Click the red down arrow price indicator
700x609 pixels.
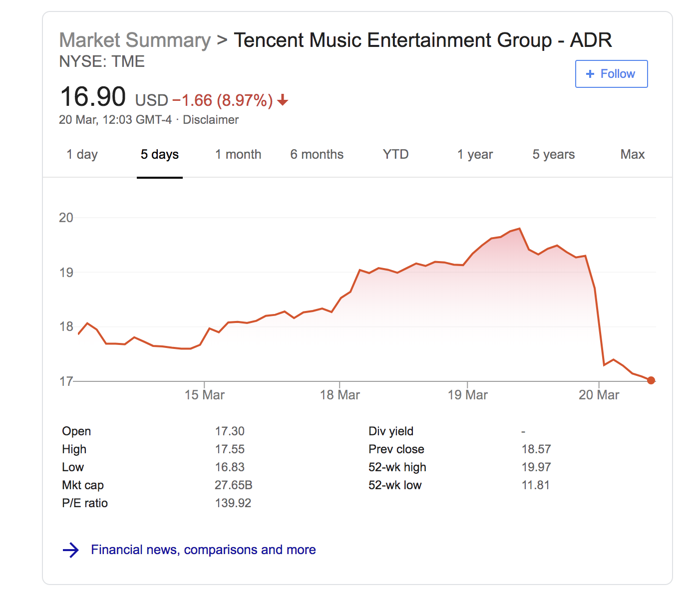coord(283,100)
